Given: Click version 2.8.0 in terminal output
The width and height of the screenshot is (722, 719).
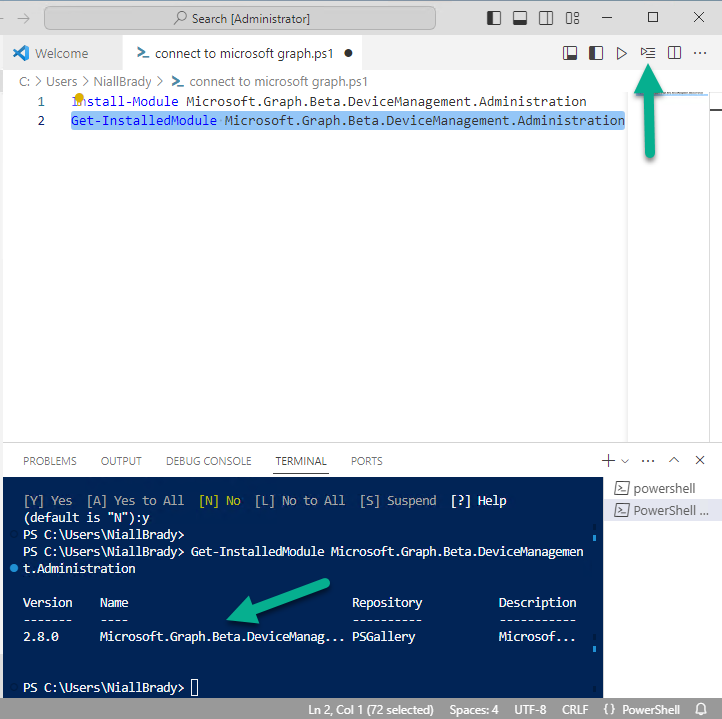Looking at the screenshot, I should point(41,637).
